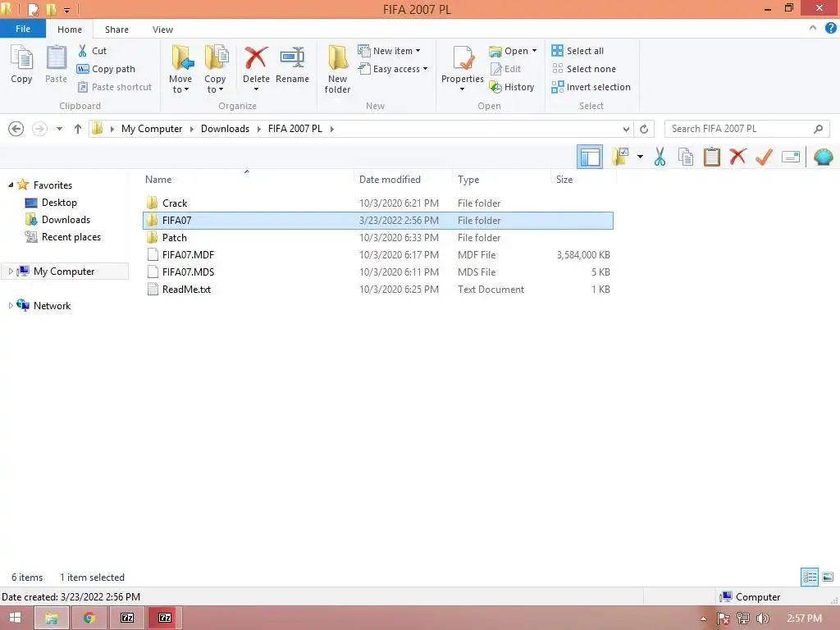Image resolution: width=840 pixels, height=630 pixels.
Task: Open the Windows Start button
Action: 15,618
